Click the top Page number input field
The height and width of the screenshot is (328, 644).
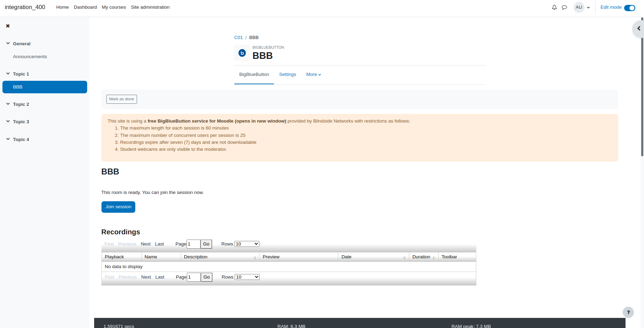point(194,244)
